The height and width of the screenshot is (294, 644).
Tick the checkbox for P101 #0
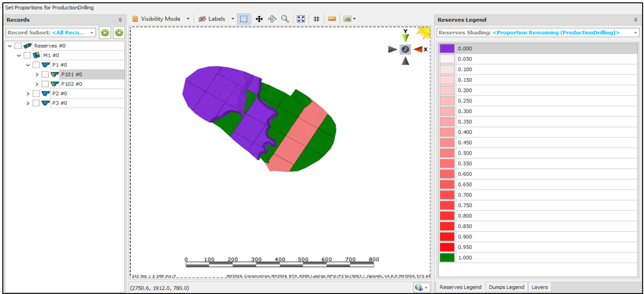[x=45, y=75]
